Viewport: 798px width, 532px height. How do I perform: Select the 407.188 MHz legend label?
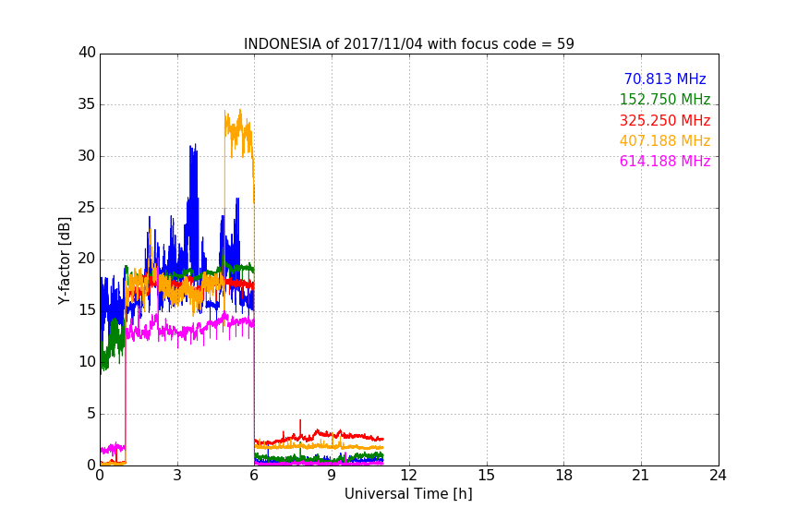click(665, 140)
